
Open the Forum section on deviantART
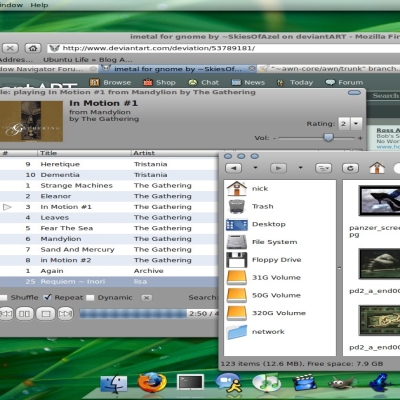click(345, 82)
